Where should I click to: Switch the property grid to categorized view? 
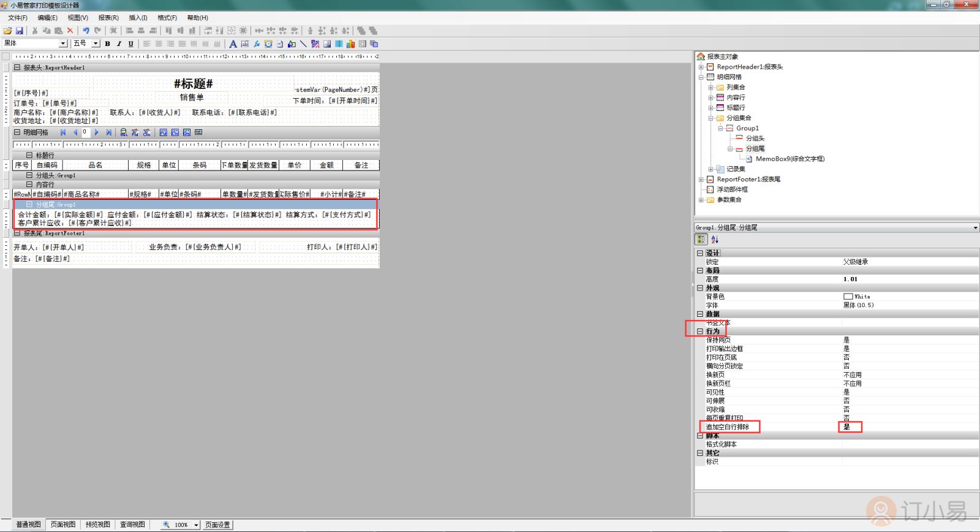coord(701,239)
